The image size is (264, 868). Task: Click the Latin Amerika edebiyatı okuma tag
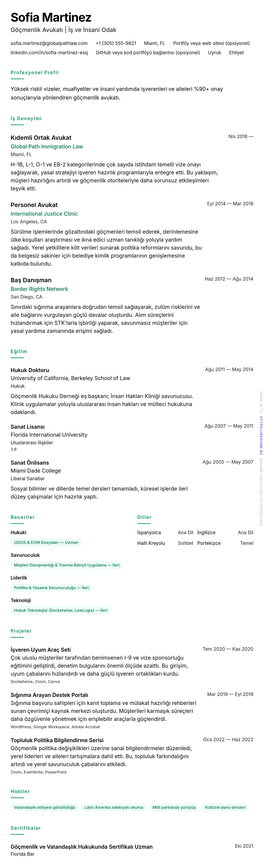tap(114, 807)
